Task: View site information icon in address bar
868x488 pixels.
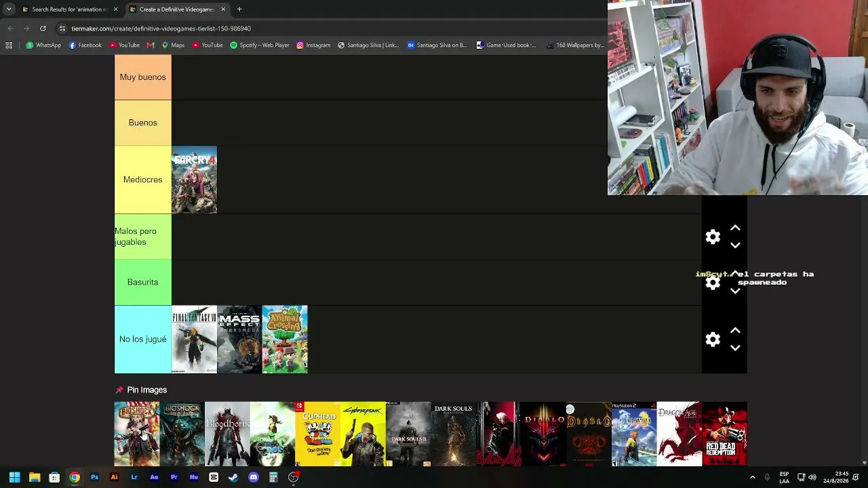Action: coord(62,28)
